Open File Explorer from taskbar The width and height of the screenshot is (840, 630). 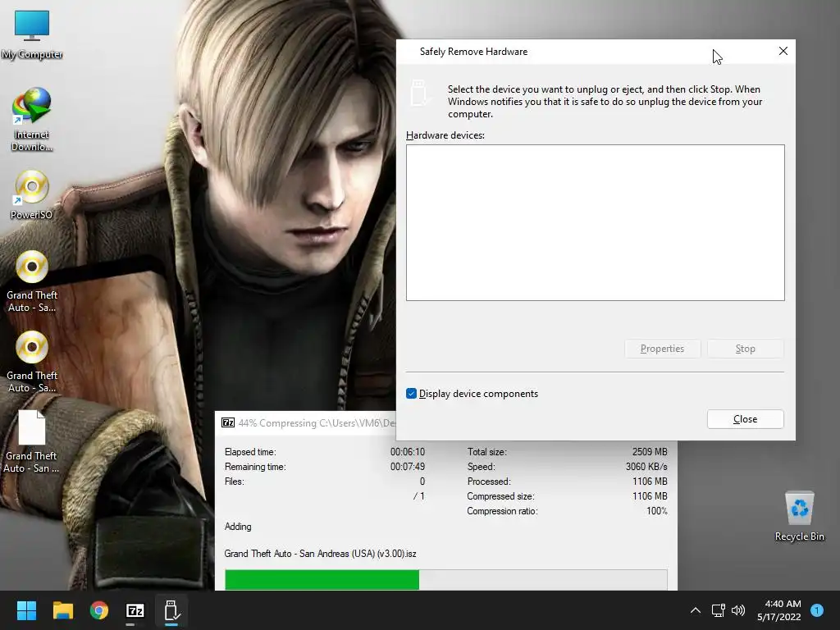coord(62,610)
